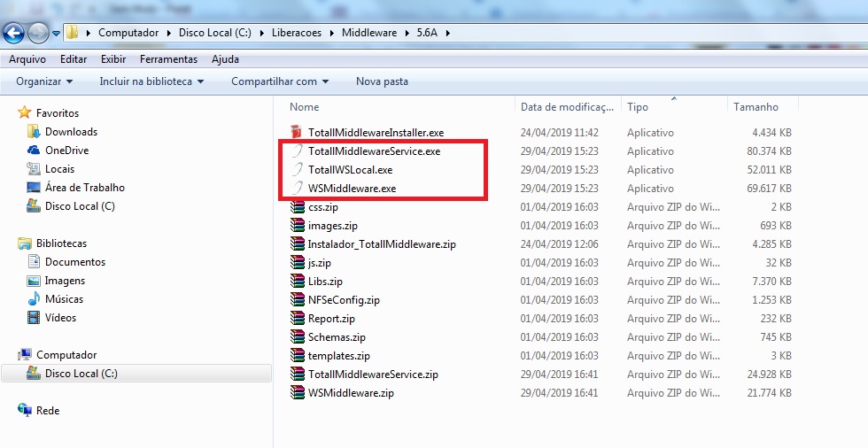Select the TotallMiddlewareService.zip archive icon
868x448 pixels.
298,375
